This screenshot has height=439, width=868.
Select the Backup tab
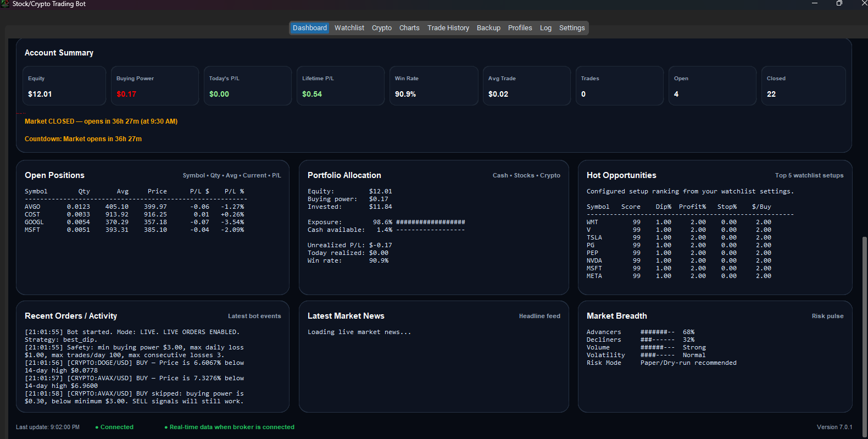pyautogui.click(x=488, y=28)
